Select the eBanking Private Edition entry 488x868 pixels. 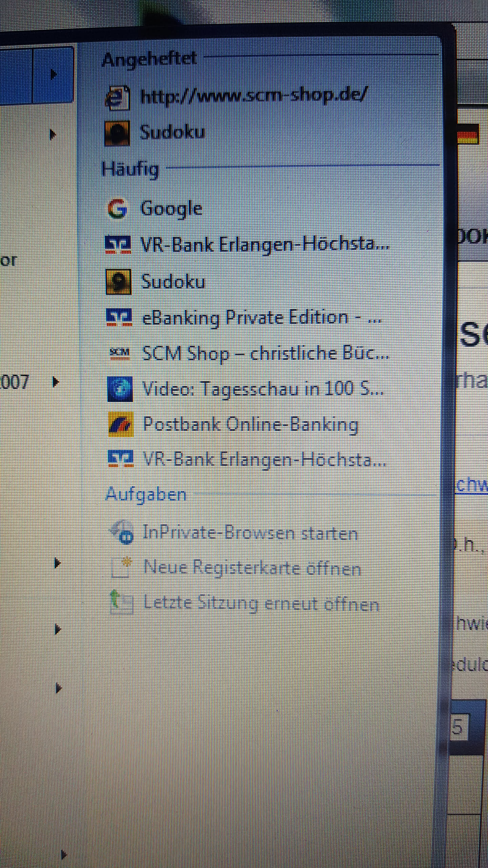pos(261,318)
